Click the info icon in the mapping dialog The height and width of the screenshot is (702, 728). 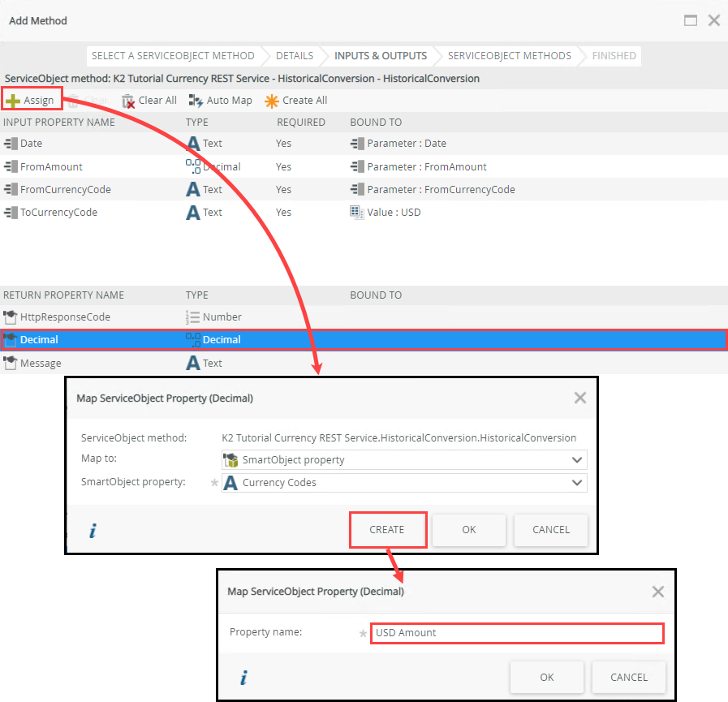92,530
